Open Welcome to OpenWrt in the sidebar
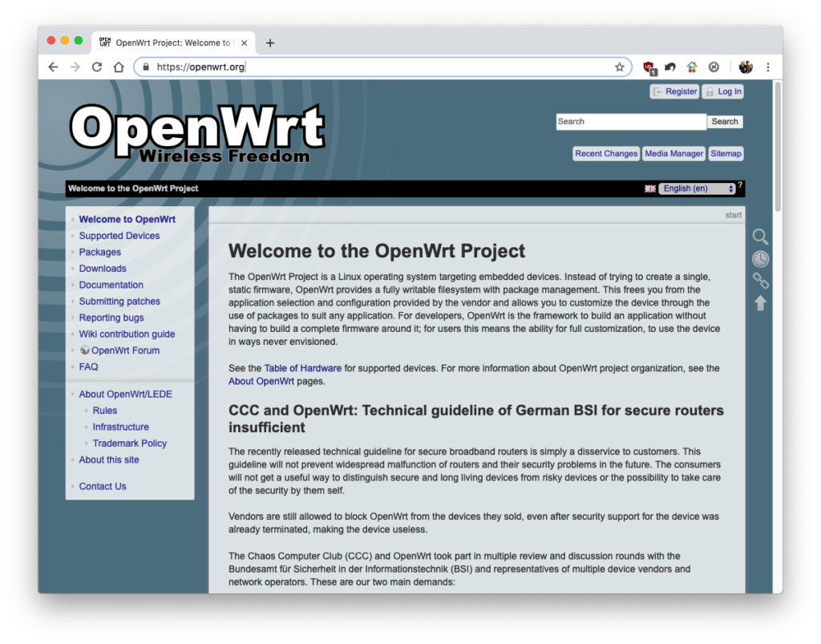 [x=127, y=220]
